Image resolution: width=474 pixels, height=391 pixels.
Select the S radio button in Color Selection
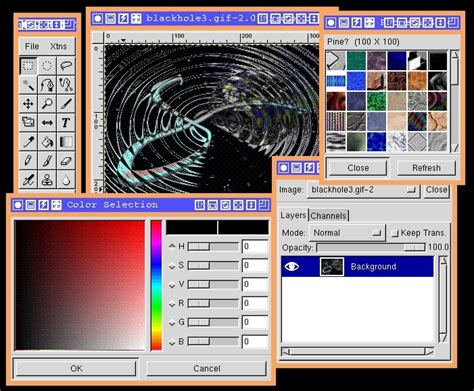tap(172, 266)
